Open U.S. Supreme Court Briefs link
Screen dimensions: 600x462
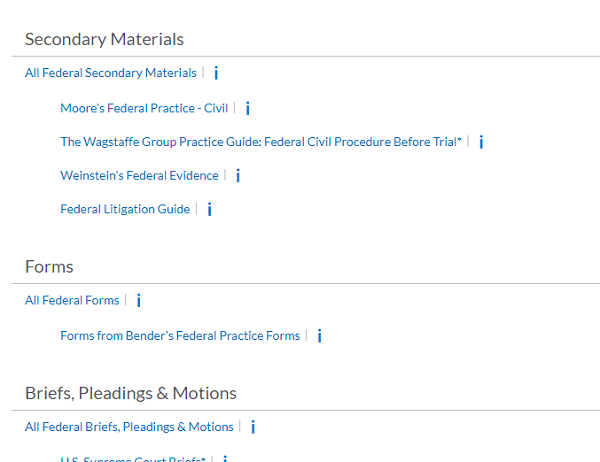132,459
